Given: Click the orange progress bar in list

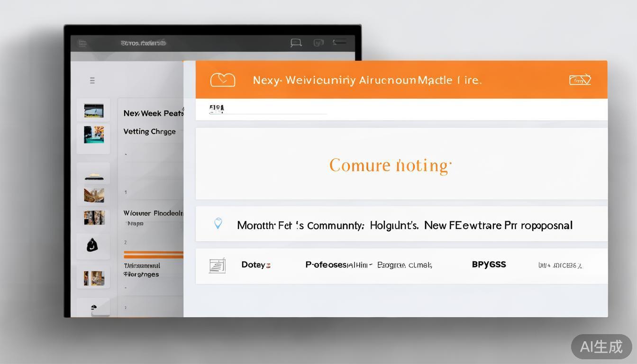Looking at the screenshot, I should pyautogui.click(x=153, y=255).
